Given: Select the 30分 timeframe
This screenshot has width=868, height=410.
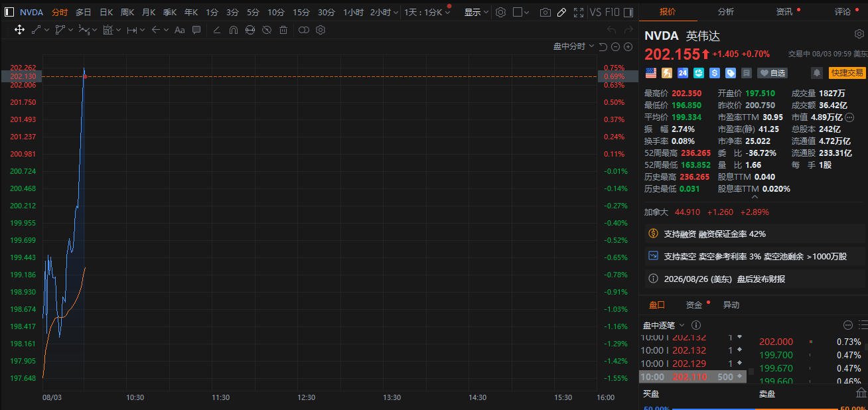Looking at the screenshot, I should 326,12.
